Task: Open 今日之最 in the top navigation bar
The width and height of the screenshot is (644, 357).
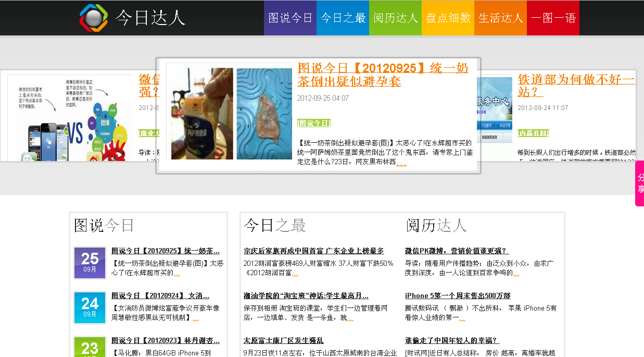Action: point(343,18)
